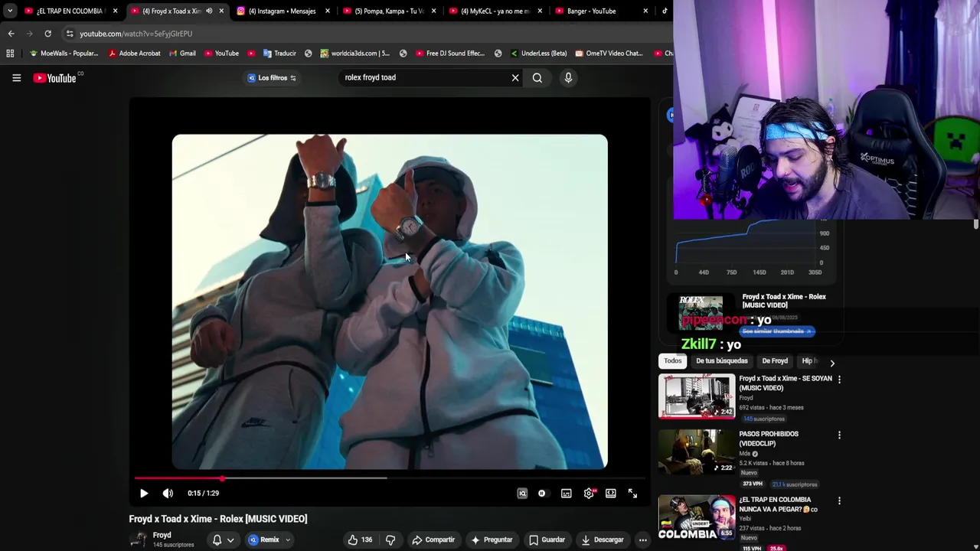Click the IQ extension icon in player

tap(522, 494)
